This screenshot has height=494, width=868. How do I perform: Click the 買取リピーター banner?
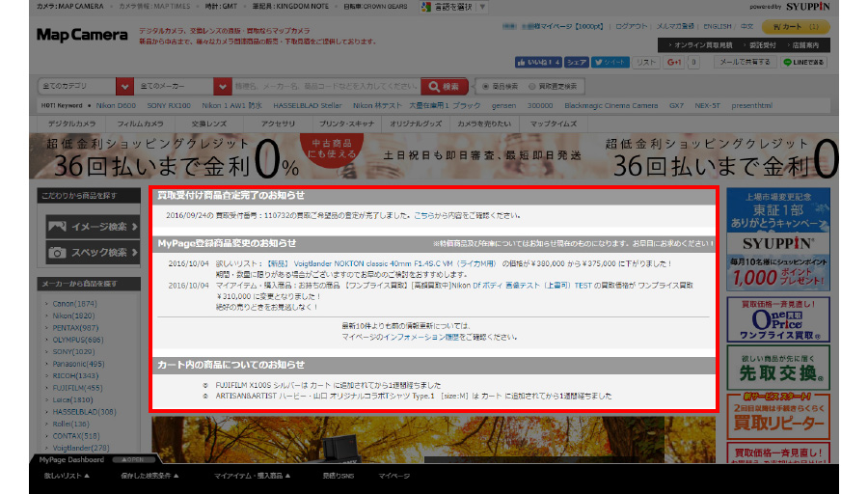777,416
